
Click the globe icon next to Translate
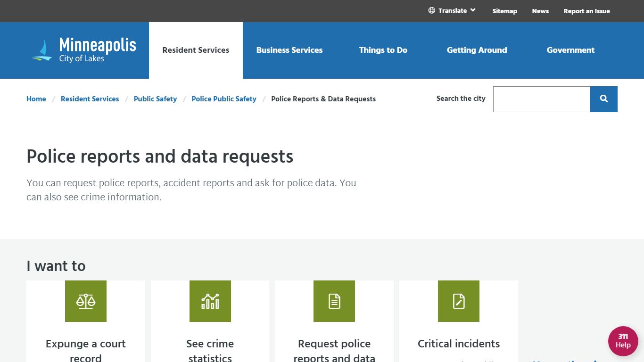pos(431,10)
